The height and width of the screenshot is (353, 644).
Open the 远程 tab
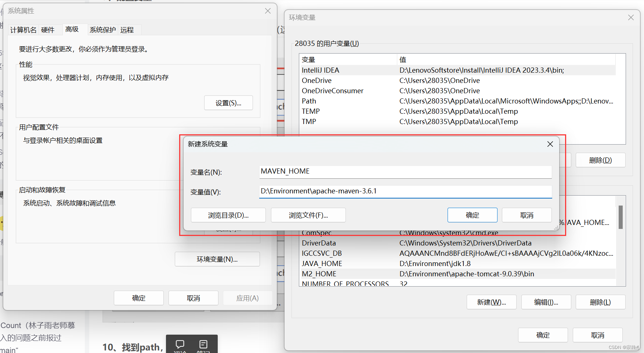tap(127, 30)
